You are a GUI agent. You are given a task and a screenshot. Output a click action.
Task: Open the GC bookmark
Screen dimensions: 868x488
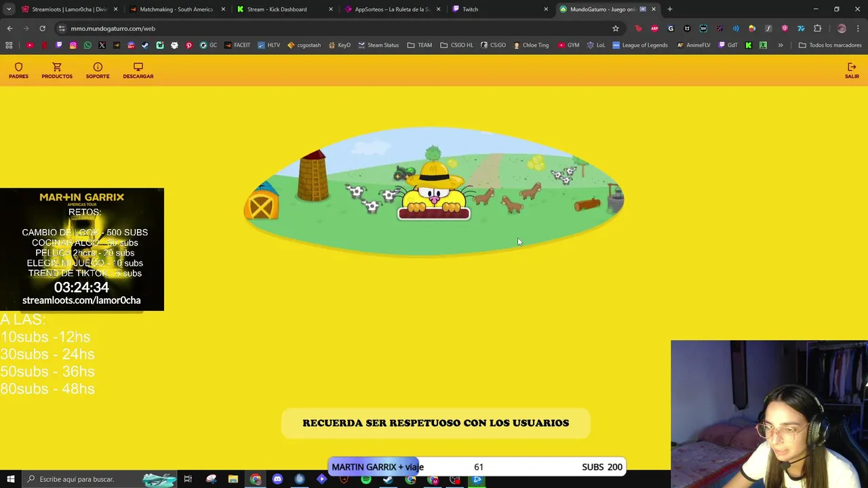(x=208, y=45)
